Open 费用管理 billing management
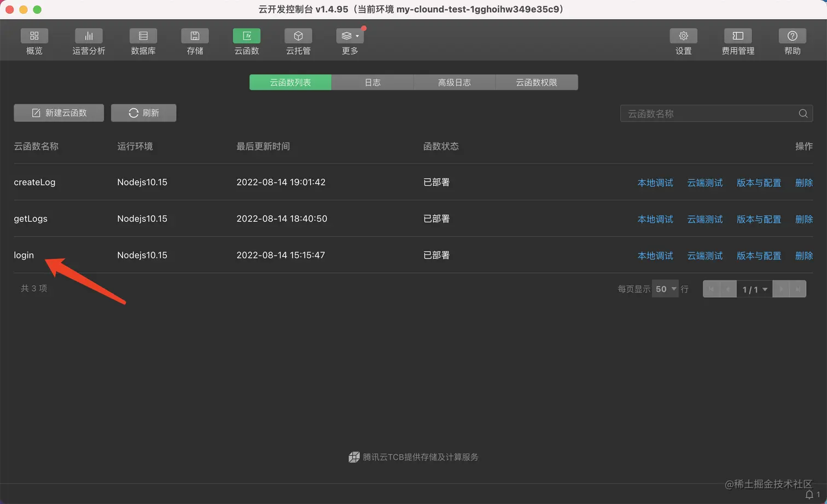The image size is (827, 504). coord(738,42)
